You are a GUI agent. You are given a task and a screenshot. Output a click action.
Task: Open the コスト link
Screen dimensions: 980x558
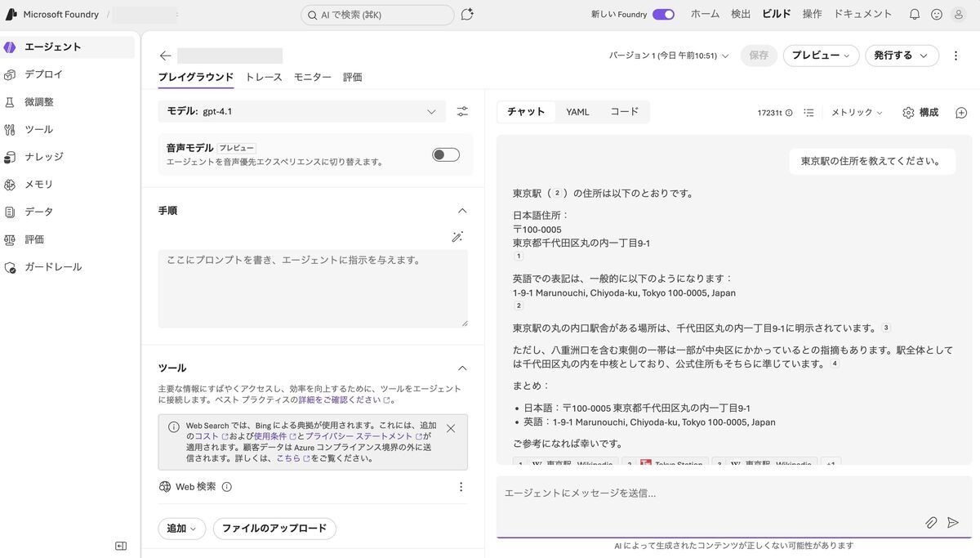tap(211, 437)
